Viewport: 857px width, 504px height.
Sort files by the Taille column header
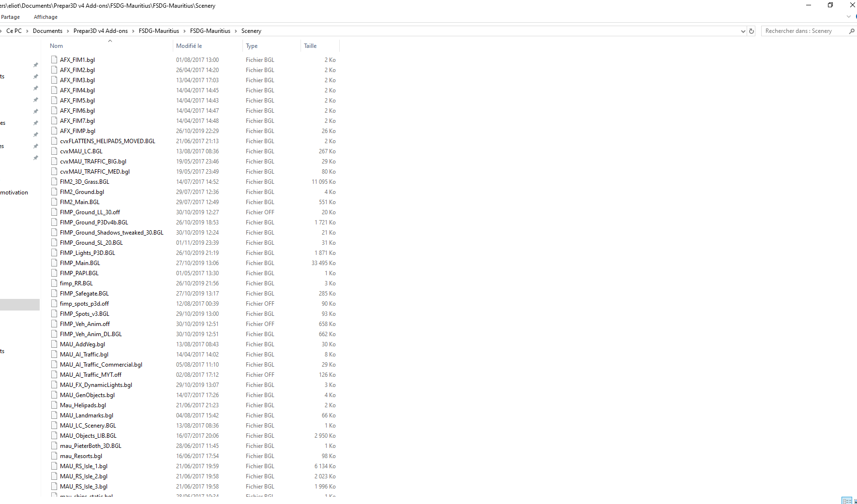310,46
